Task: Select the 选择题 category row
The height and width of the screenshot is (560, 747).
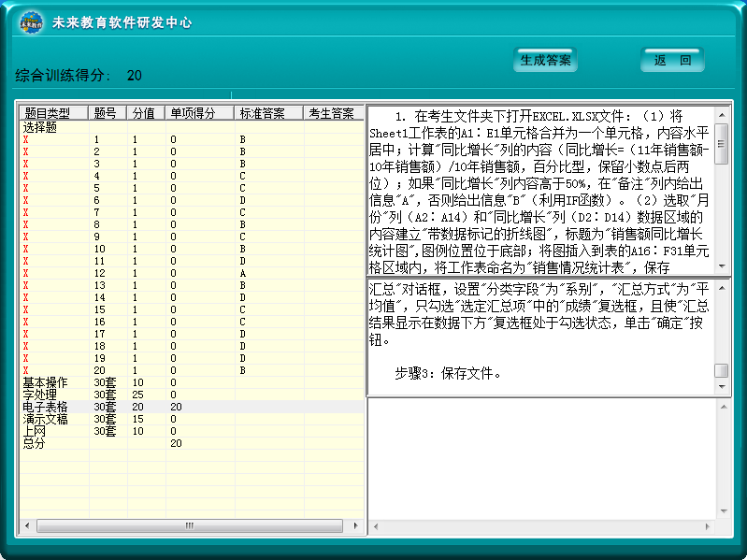Action: pyautogui.click(x=192, y=128)
